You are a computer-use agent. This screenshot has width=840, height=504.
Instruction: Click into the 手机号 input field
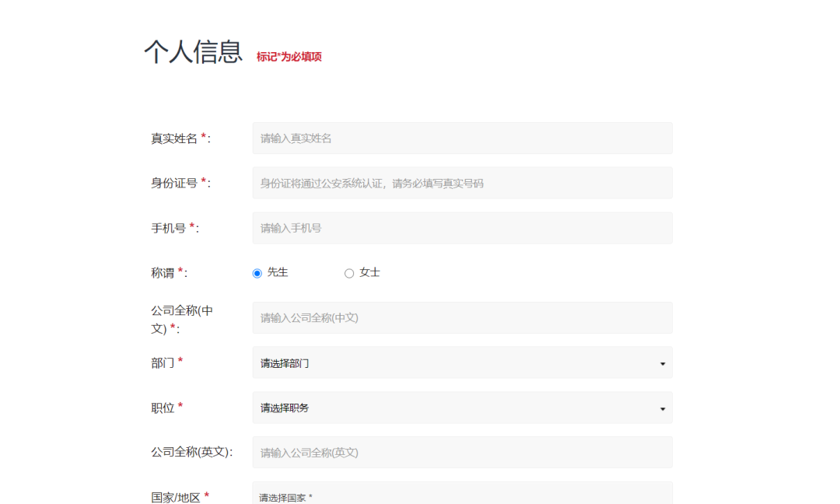(462, 228)
